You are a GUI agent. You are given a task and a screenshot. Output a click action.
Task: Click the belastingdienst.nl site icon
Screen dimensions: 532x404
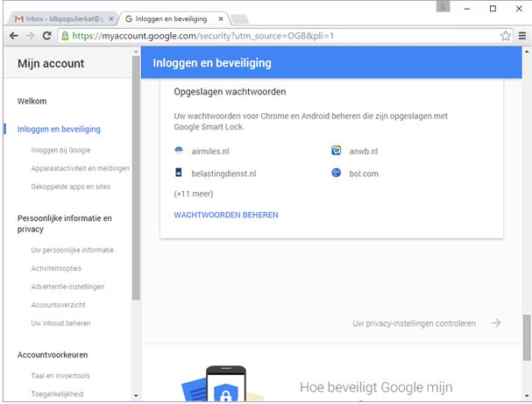(x=179, y=173)
